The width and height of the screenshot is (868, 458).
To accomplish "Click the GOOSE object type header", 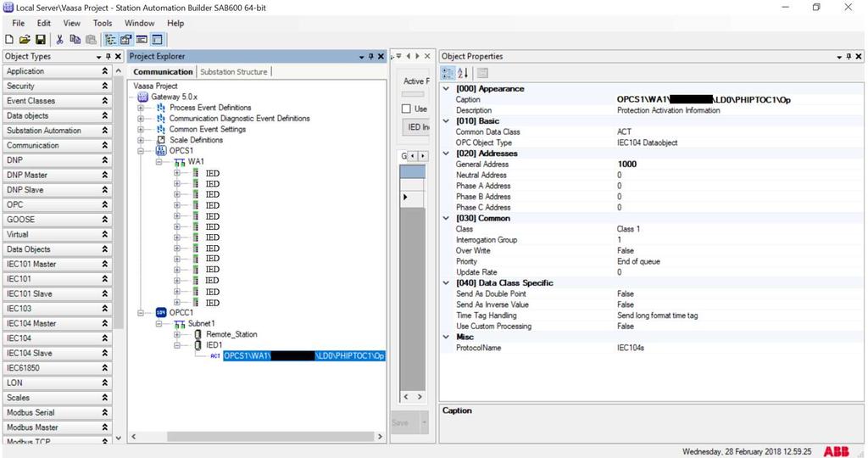I will point(58,220).
